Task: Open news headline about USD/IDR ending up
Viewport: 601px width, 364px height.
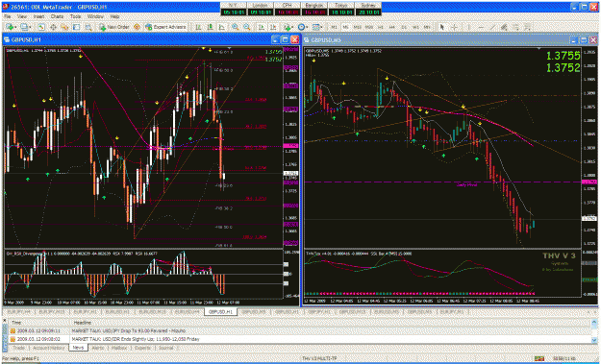Action: click(136, 339)
